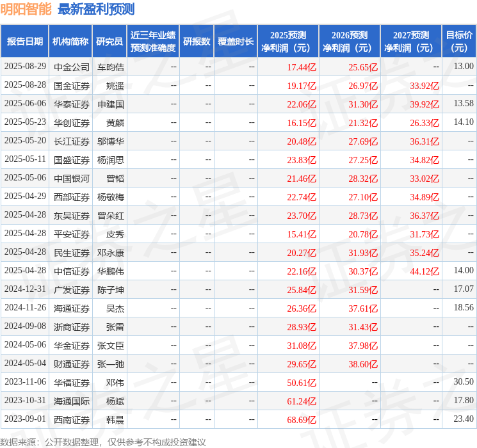The image size is (477, 448).
Task: Select institution cell 东吴证券
Action: click(x=72, y=216)
